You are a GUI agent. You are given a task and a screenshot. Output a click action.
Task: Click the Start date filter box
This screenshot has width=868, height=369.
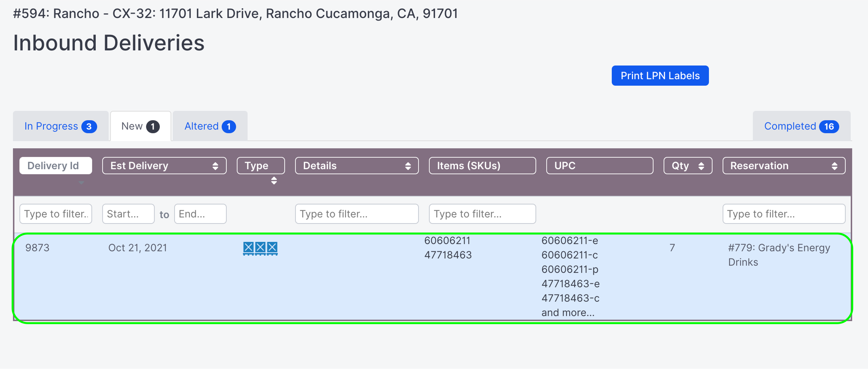click(x=128, y=214)
